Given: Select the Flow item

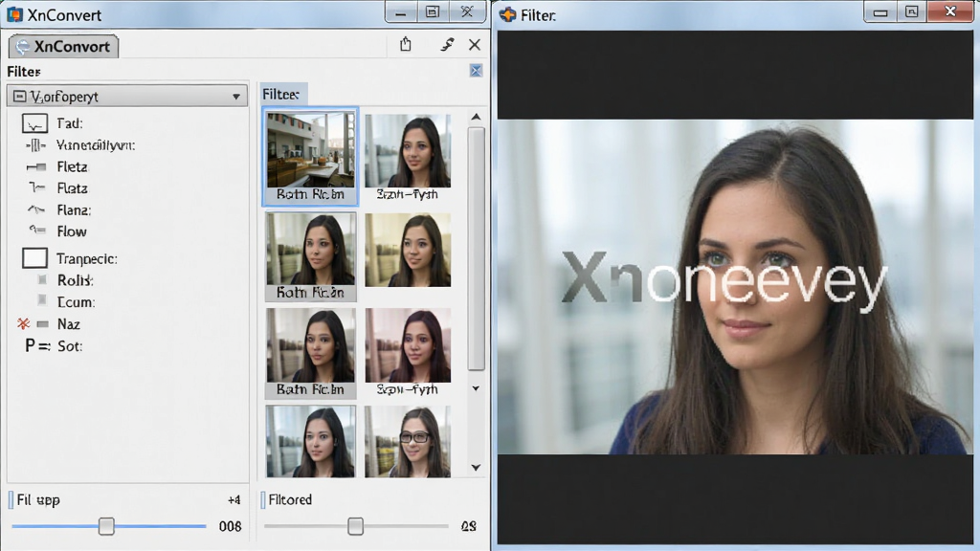Looking at the screenshot, I should (71, 231).
